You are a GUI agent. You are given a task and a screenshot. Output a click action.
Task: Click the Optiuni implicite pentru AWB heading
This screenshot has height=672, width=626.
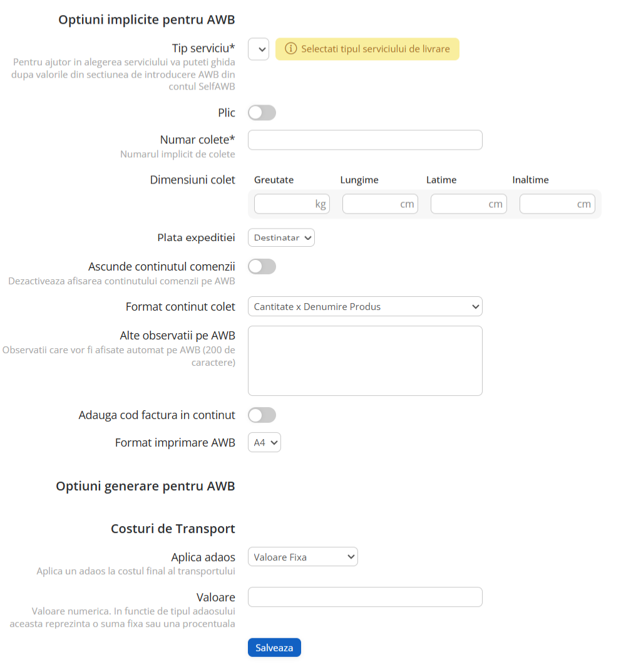click(x=146, y=19)
